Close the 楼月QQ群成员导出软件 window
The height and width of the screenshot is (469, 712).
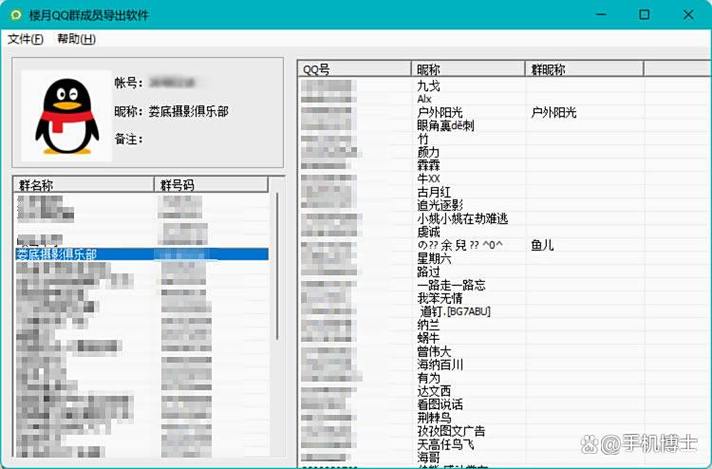[x=688, y=15]
